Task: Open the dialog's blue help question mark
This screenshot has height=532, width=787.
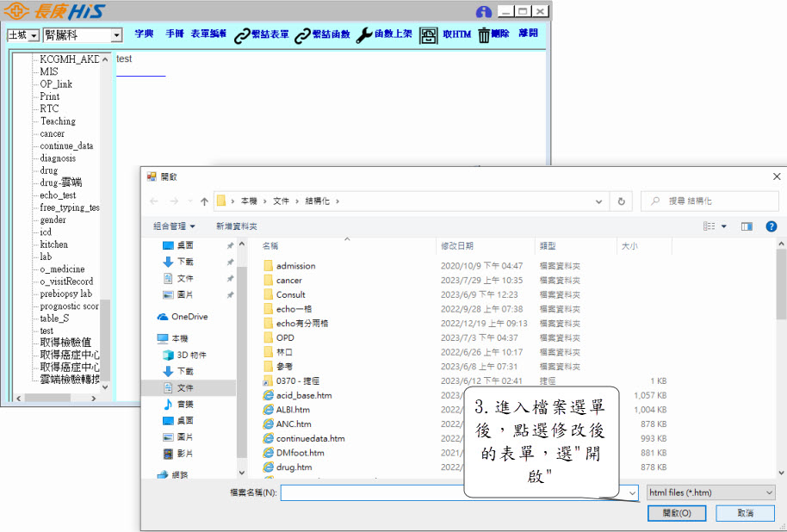Action: 771,226
